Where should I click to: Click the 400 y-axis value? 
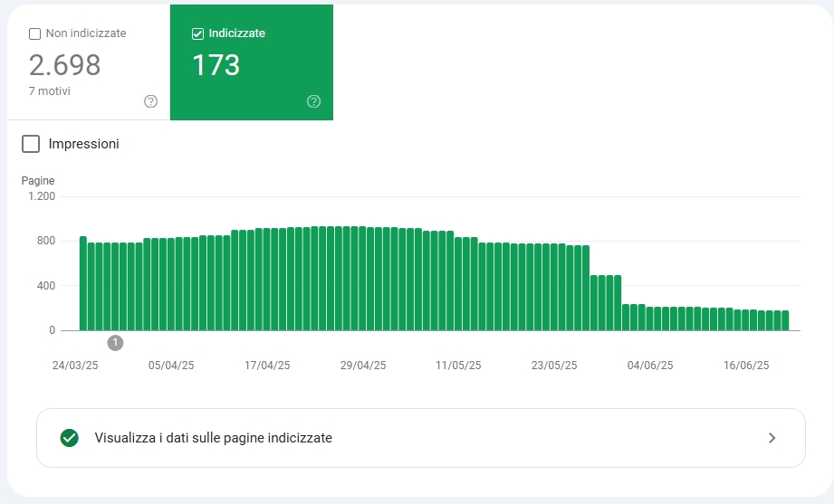pos(46,286)
